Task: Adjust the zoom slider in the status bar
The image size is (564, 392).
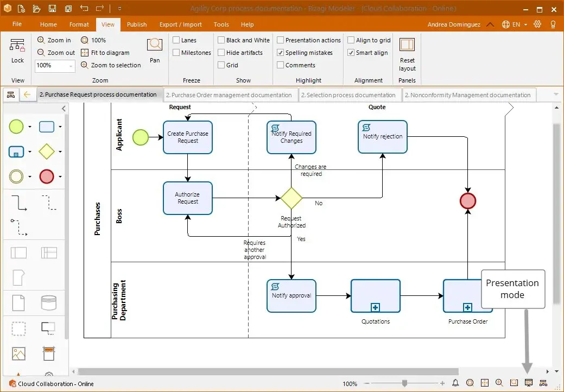Action: (x=404, y=383)
